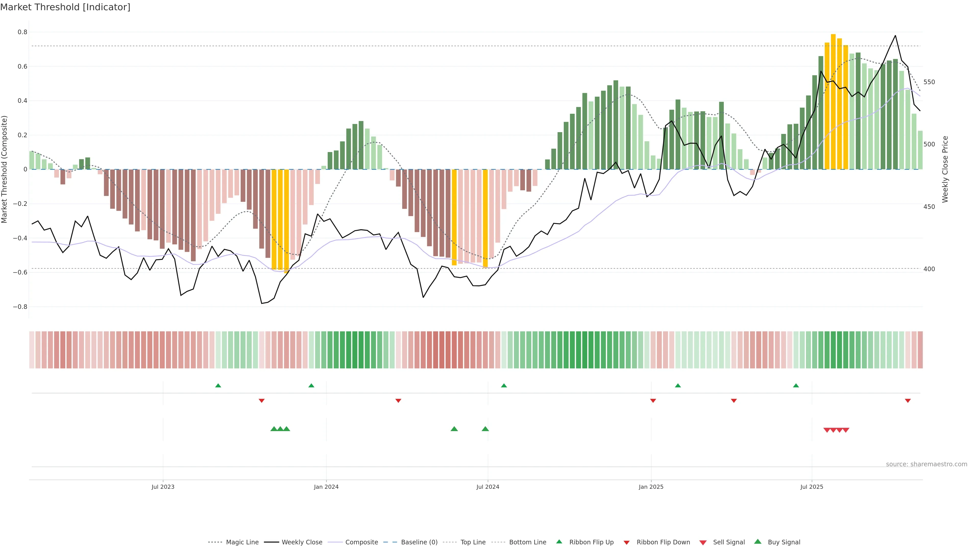Click the leftmost red sell signal marker
Viewport: 980px width, 551px height.
point(827,430)
